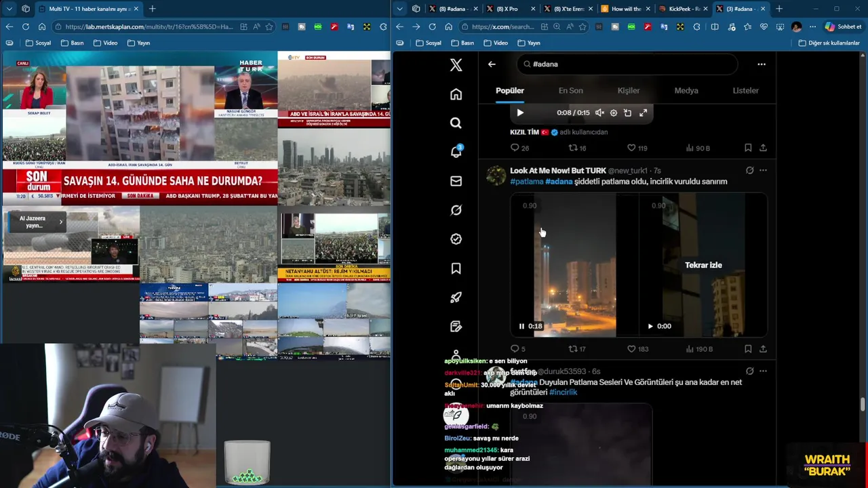Refresh the Multi TV page
Image resolution: width=868 pixels, height=488 pixels.
[25, 26]
